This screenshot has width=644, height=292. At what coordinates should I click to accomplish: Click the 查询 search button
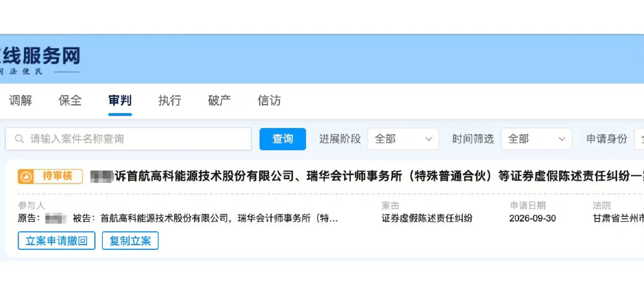(x=283, y=139)
